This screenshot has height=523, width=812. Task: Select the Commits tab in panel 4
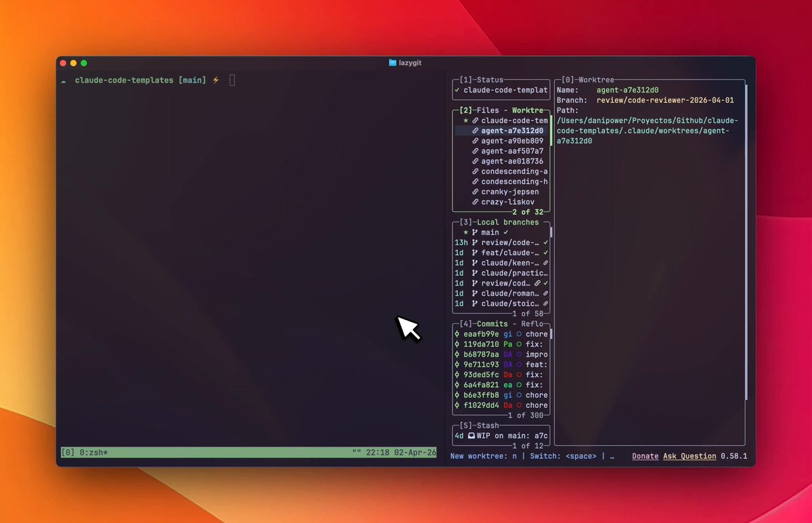point(492,323)
